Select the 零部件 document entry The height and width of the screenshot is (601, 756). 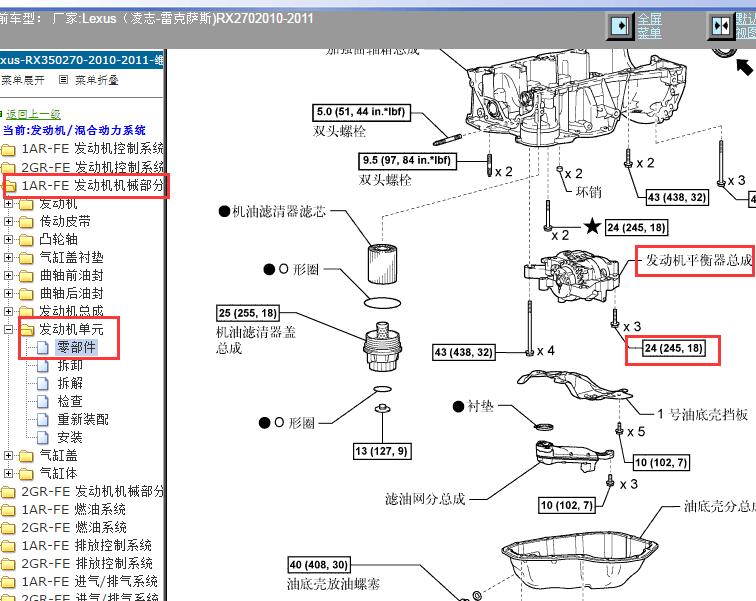coord(77,347)
